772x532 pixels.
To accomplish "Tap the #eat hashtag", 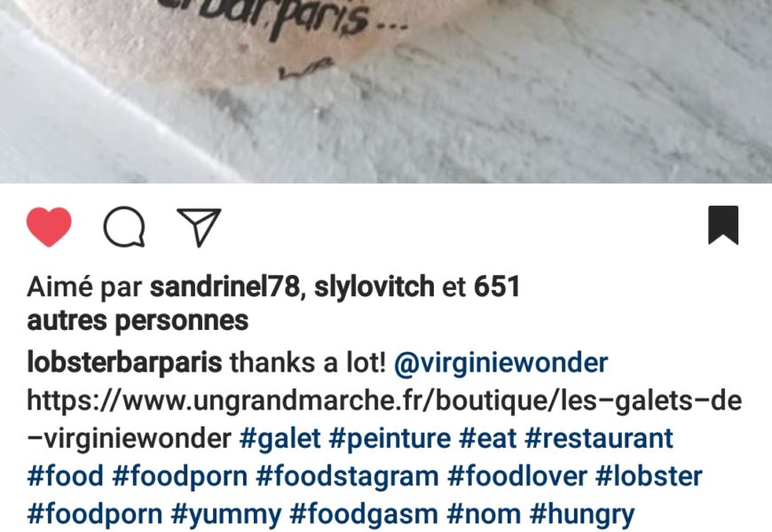I will coord(488,438).
